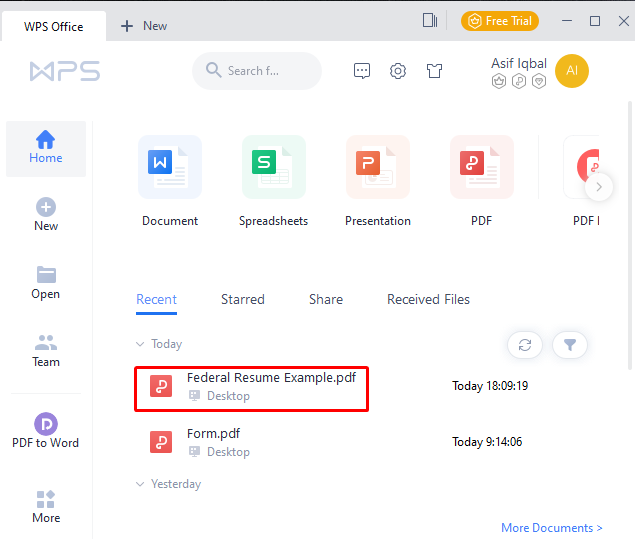Click the AI user avatar

coord(571,71)
